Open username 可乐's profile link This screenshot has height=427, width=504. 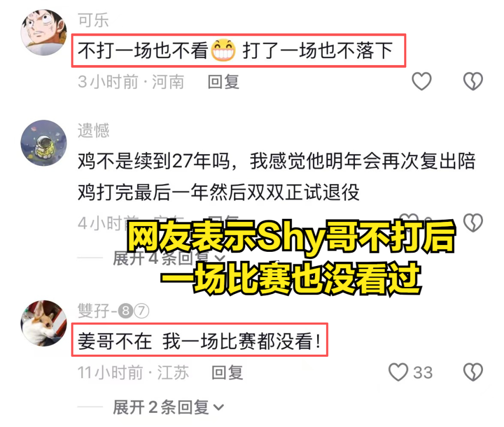[x=93, y=20]
